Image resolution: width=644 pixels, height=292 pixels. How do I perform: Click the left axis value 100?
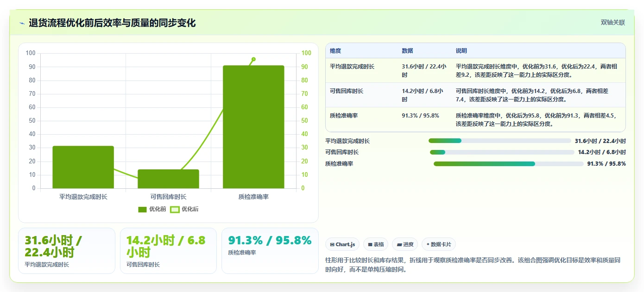(31, 53)
